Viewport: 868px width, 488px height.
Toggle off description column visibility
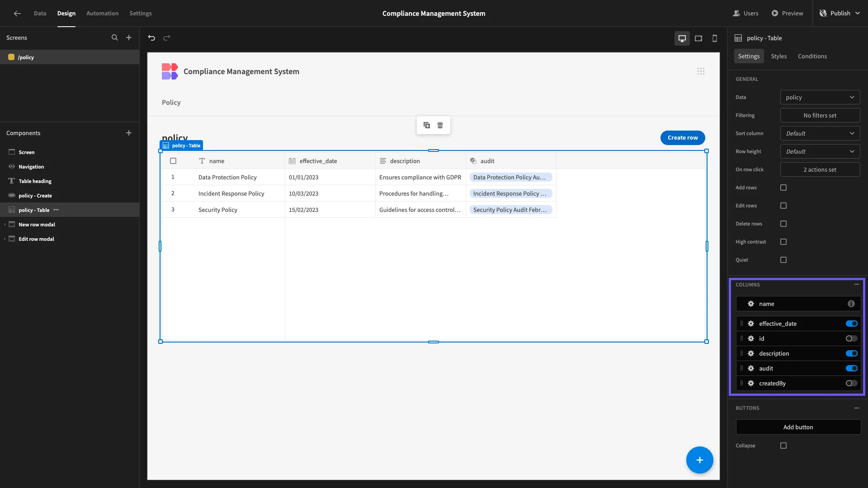click(x=852, y=353)
